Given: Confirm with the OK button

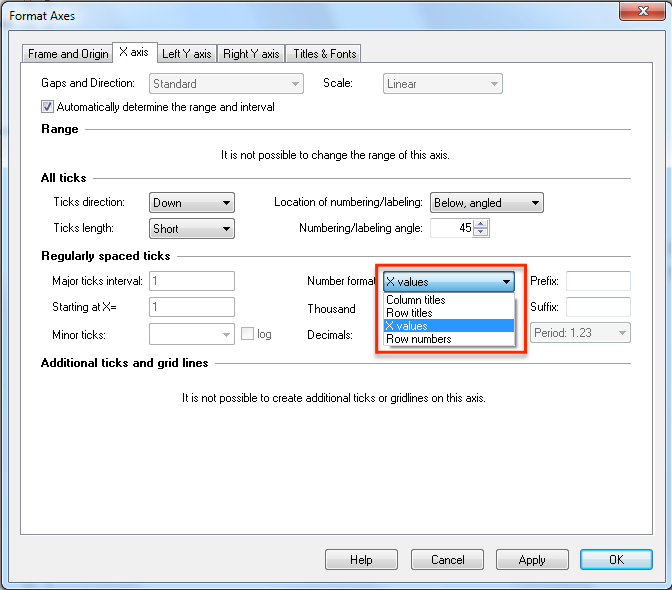Looking at the screenshot, I should click(616, 560).
